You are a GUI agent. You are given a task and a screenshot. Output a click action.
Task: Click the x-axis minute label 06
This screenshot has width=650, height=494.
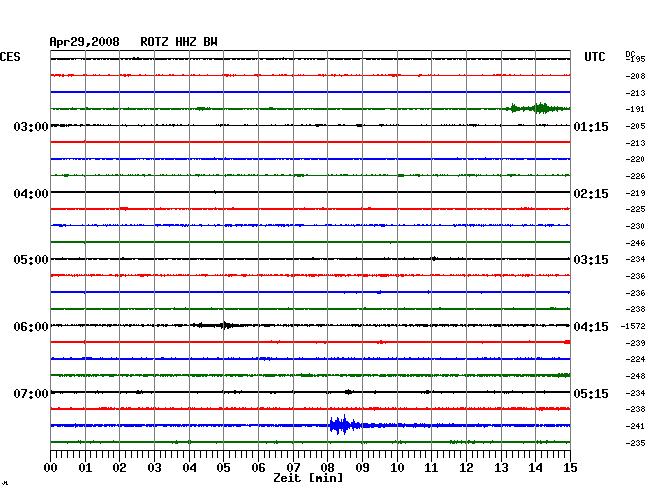click(258, 468)
